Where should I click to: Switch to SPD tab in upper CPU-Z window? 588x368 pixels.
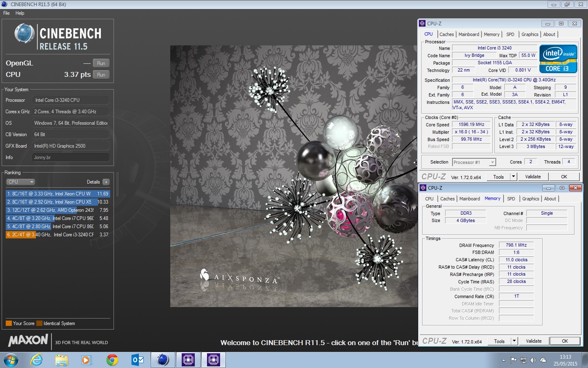coord(510,35)
